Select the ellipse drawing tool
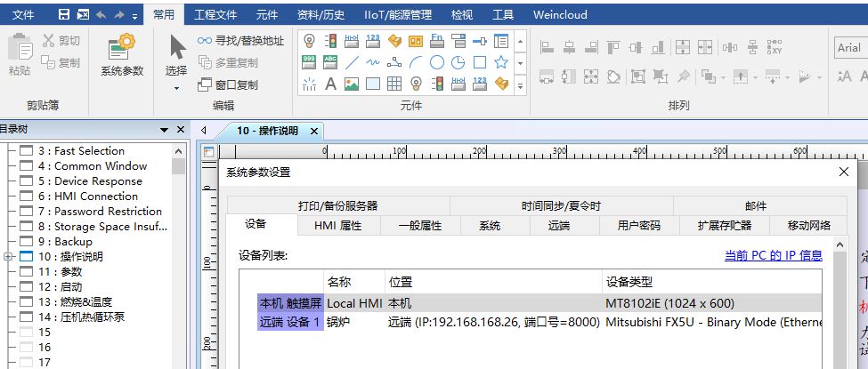Screen dimensions: 868x369 tap(437, 62)
